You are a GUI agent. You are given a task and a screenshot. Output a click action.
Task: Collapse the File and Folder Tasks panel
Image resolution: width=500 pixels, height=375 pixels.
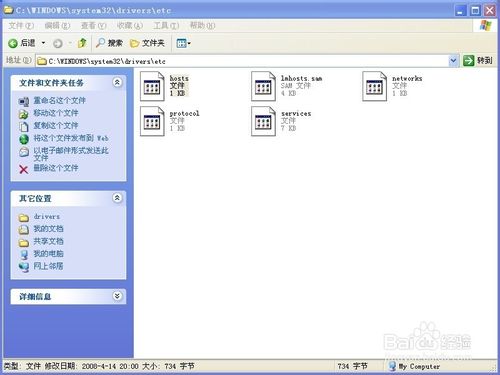[x=117, y=82]
